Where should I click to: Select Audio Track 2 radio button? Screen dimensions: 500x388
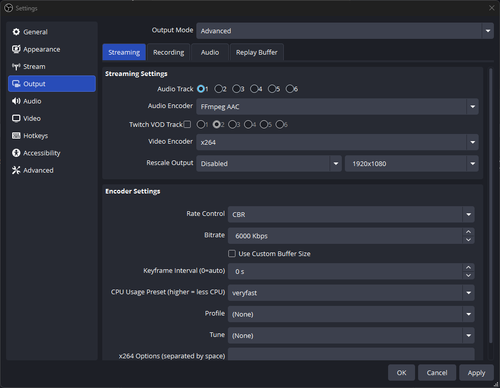coord(219,89)
